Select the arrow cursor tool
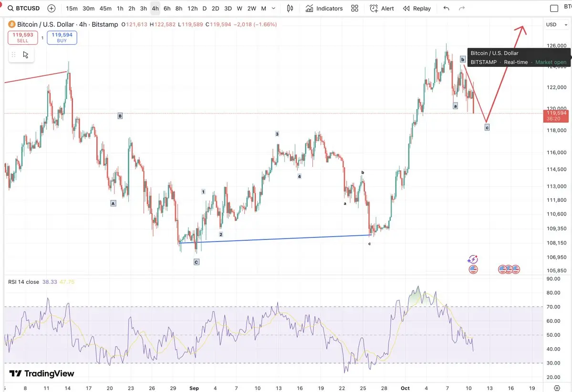This screenshot has width=572, height=392. point(26,55)
